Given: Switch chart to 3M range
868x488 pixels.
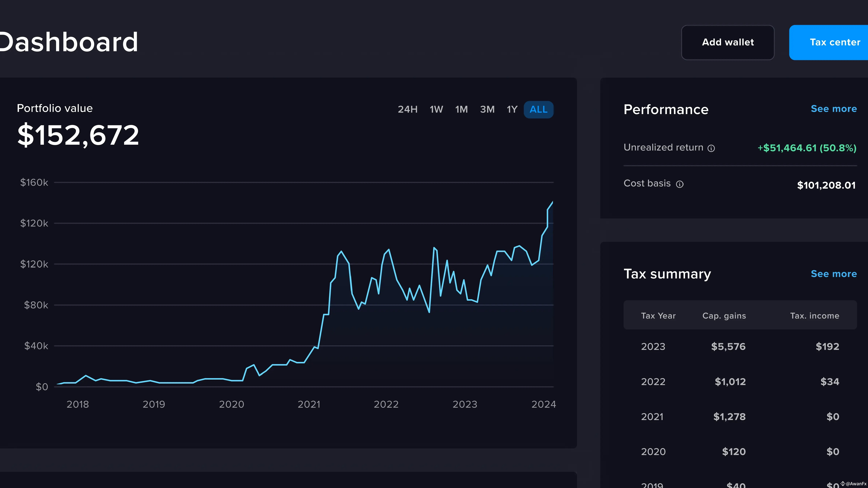Looking at the screenshot, I should (x=487, y=110).
